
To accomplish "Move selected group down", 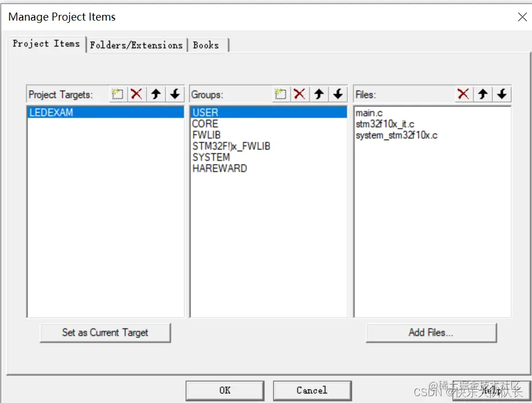I will [338, 94].
